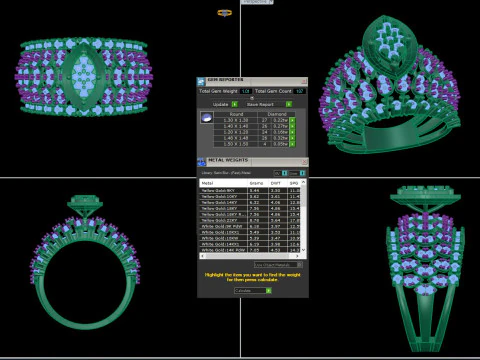Click the metal table scroll down arrow
This screenshot has width=480, height=360.
pyautogui.click(x=303, y=250)
